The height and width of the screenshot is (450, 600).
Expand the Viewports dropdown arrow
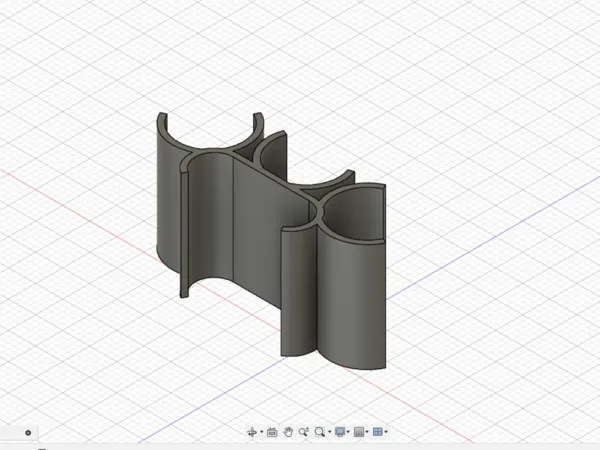click(386, 432)
